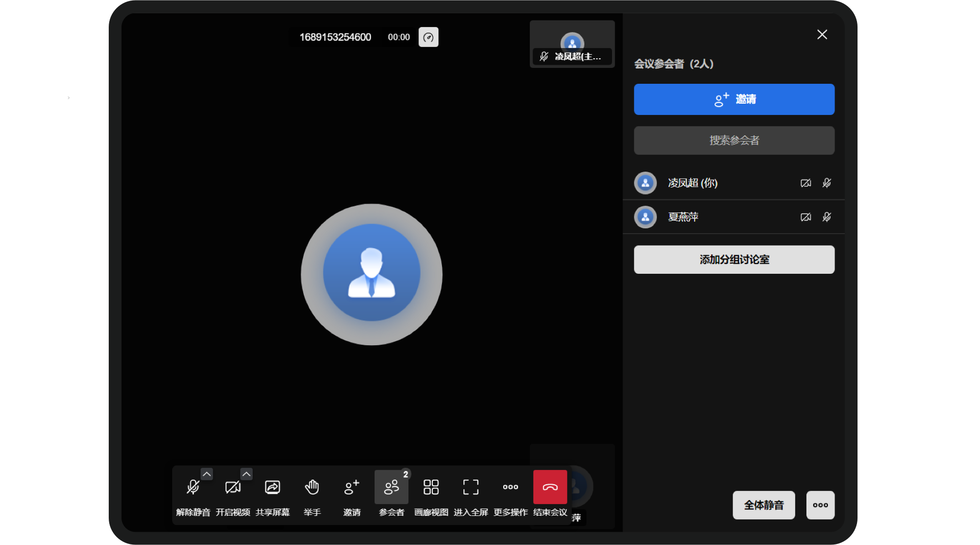Open invite from toolbar 邀请 icon
The image size is (980, 545).
point(352,493)
